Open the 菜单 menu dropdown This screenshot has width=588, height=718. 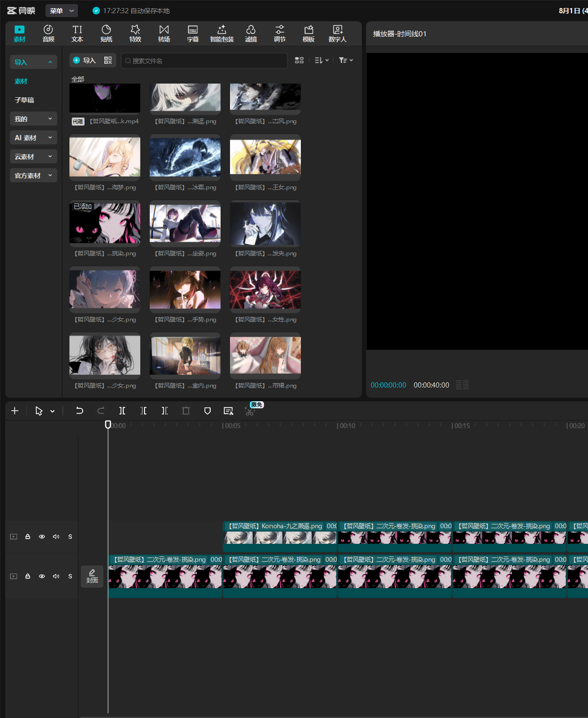point(61,10)
